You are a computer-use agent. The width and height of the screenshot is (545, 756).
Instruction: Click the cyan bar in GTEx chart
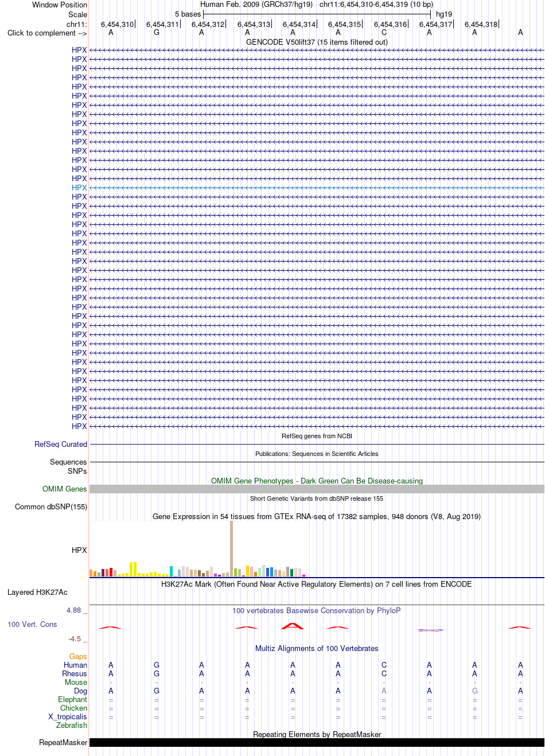(x=171, y=571)
